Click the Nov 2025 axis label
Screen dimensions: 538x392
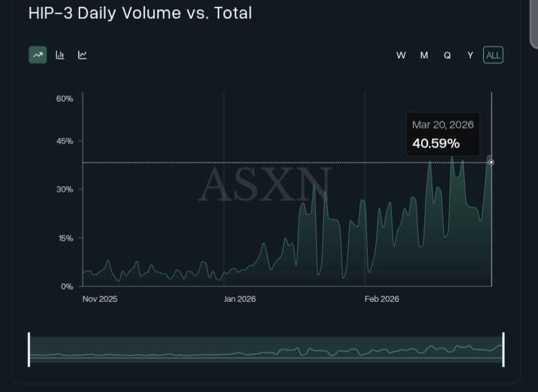101,299
